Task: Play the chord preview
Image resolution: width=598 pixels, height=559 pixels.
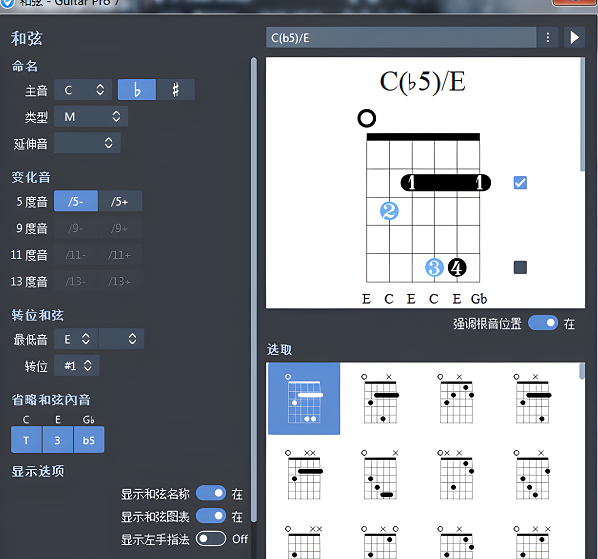Action: (574, 37)
